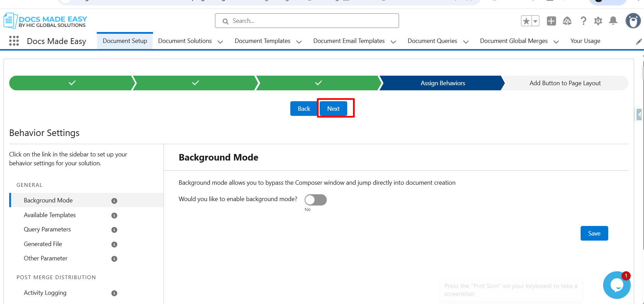Go to Add Button to Page Layout step
Screen dimensions: 644x304
(x=565, y=83)
